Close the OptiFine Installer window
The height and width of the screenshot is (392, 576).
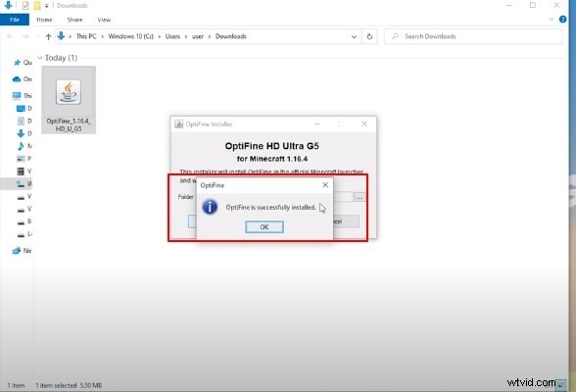click(364, 123)
